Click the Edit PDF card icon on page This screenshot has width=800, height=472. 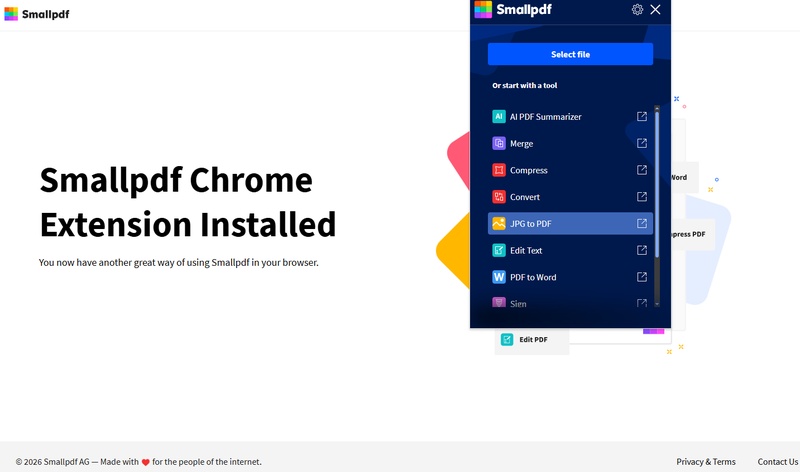point(507,339)
